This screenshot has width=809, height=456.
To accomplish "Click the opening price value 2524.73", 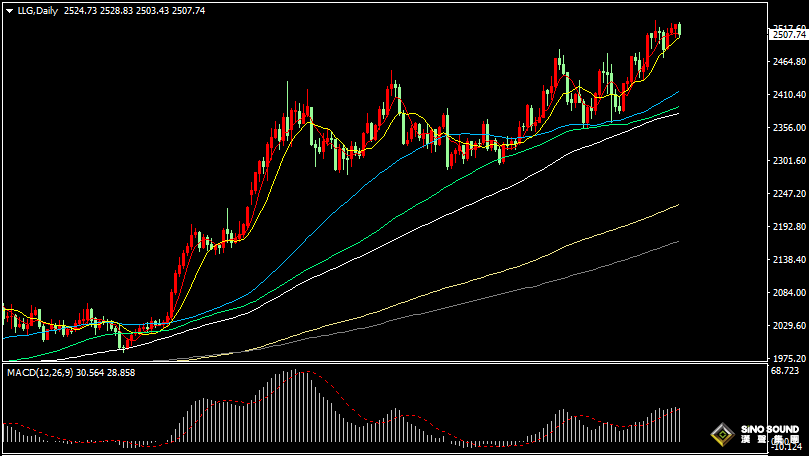I will click(77, 10).
